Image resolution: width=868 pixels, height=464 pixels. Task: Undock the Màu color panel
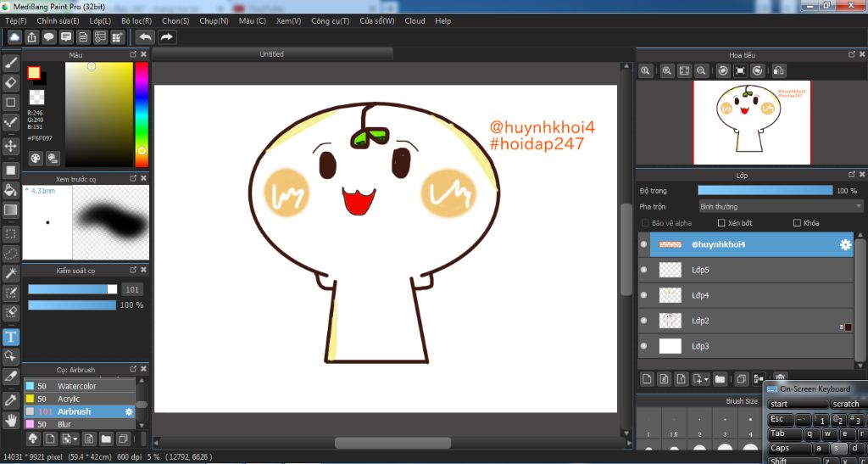pos(133,54)
